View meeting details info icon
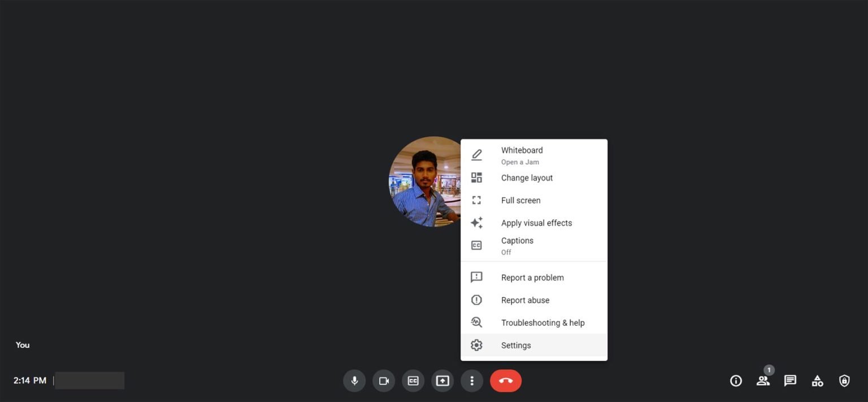 736,381
